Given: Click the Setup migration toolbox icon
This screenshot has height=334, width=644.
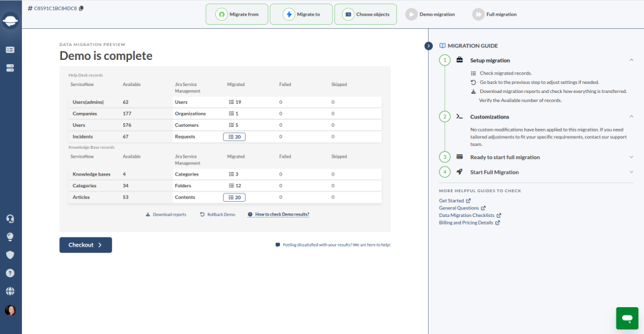Looking at the screenshot, I should pyautogui.click(x=460, y=60).
